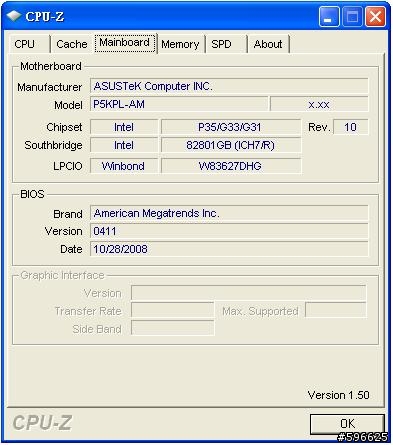Viewport: 393px width, 445px height.
Task: Click the OK button
Action: coord(347,424)
